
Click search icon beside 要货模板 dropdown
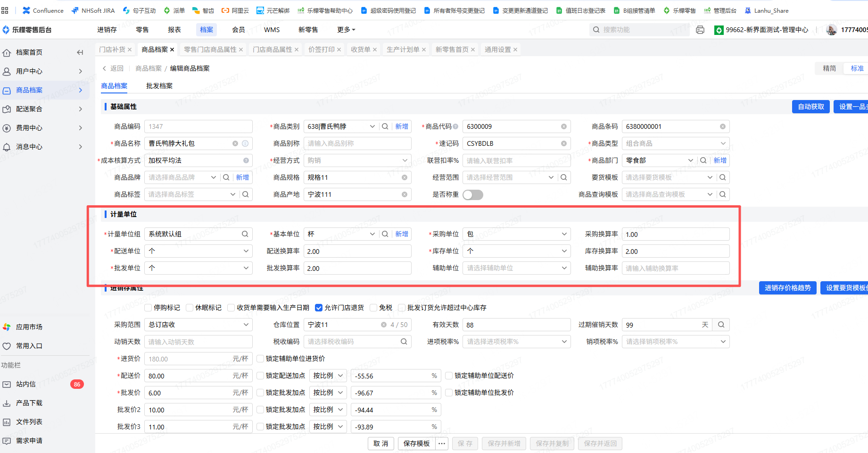coord(723,177)
